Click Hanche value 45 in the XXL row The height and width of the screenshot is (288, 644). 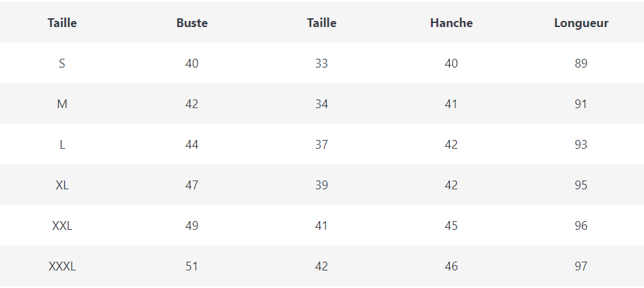[x=451, y=226]
